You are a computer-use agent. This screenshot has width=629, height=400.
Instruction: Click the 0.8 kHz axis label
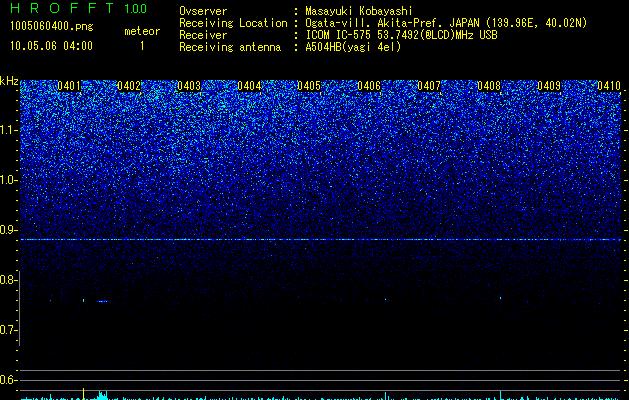click(8, 280)
